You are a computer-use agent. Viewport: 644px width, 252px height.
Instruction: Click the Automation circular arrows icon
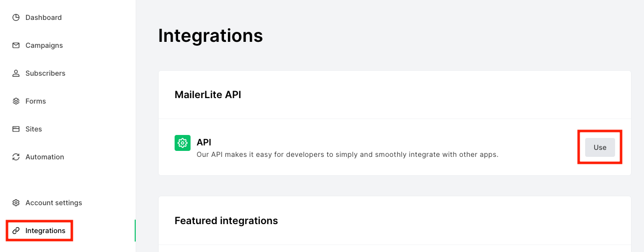pos(16,157)
